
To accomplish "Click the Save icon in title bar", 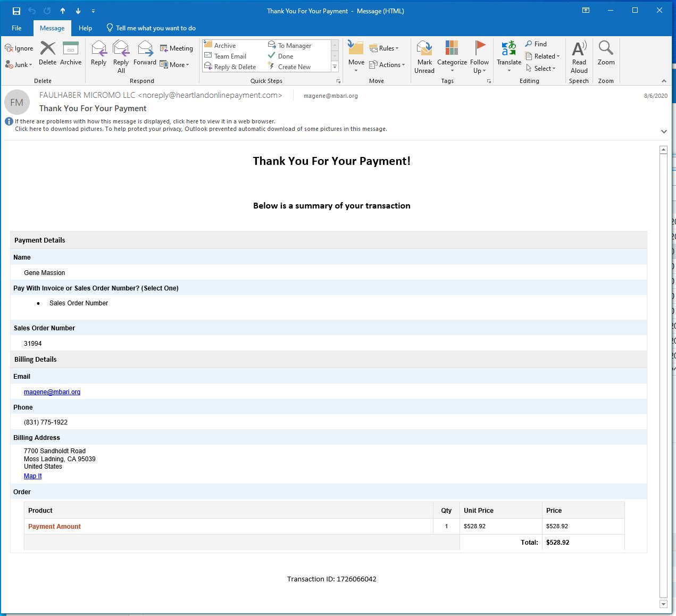I will pos(16,11).
